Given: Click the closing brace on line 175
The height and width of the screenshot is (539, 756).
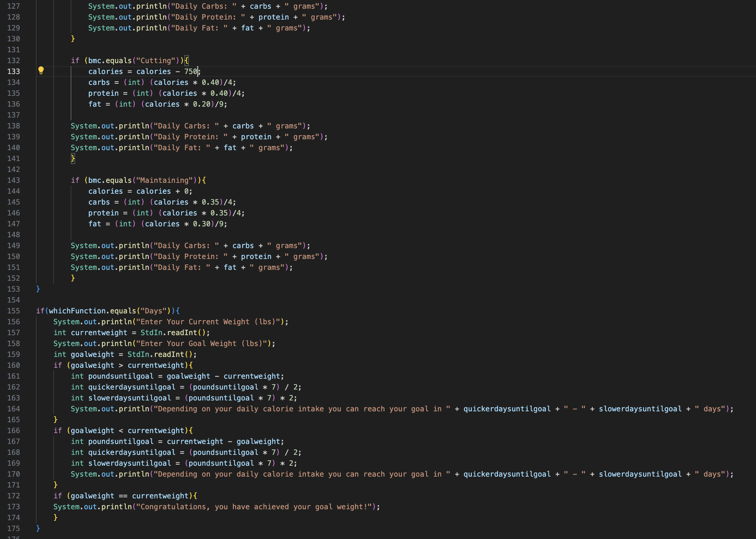Looking at the screenshot, I should coord(38,528).
